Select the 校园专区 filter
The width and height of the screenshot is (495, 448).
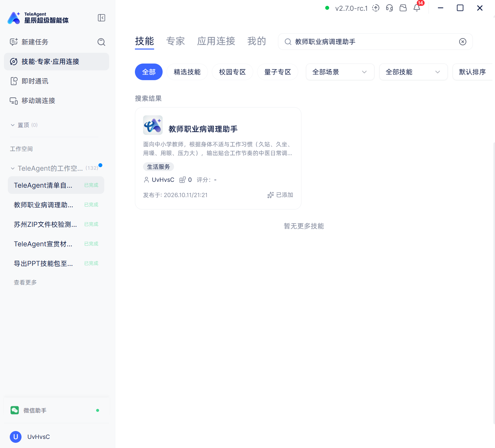tap(232, 72)
